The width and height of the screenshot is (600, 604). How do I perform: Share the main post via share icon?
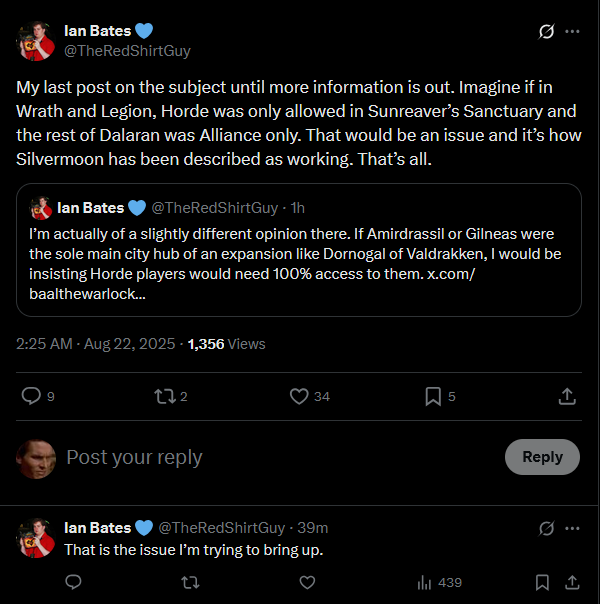566,397
